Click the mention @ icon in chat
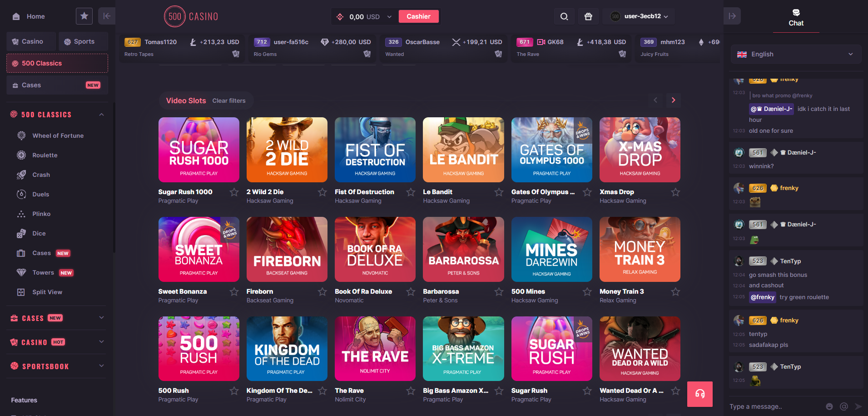The image size is (868, 416). [844, 406]
